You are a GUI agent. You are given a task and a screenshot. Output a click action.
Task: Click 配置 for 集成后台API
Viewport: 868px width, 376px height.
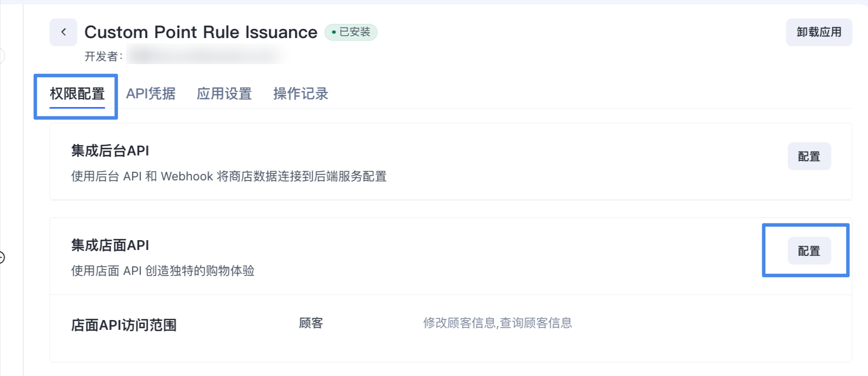pyautogui.click(x=809, y=156)
